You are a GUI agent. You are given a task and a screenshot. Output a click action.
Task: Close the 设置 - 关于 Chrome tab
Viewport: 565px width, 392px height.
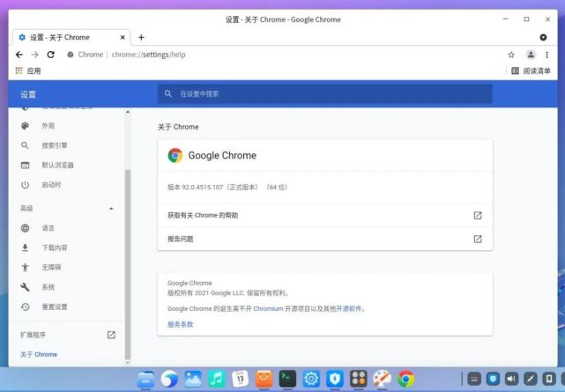tap(123, 37)
